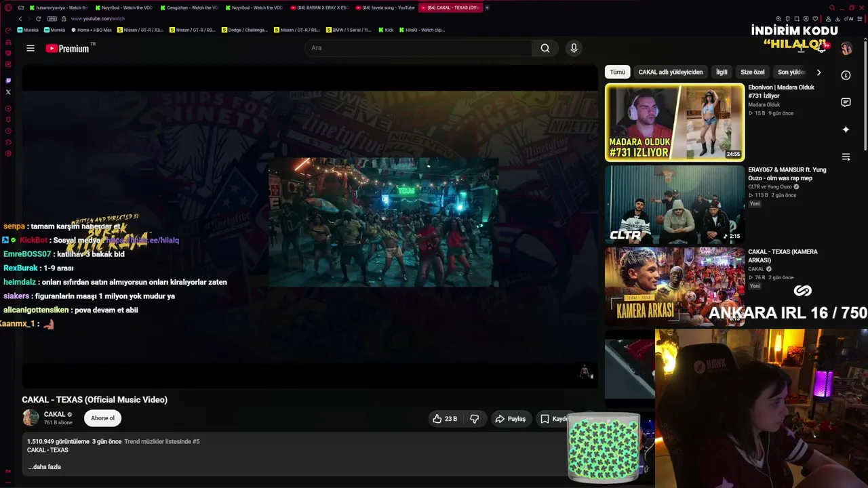Open 'Ebonivon | Madara Olduk' video title
The width and height of the screenshot is (868, 488).
coord(781,91)
